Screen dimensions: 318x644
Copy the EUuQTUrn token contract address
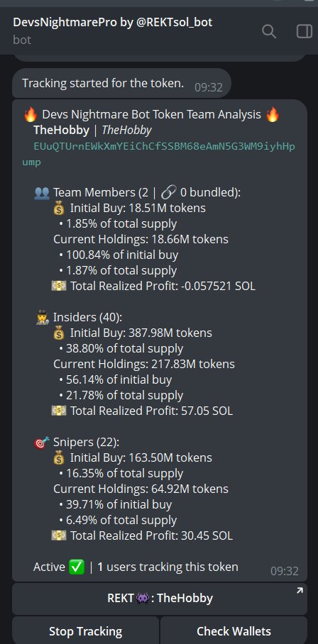coord(158,154)
